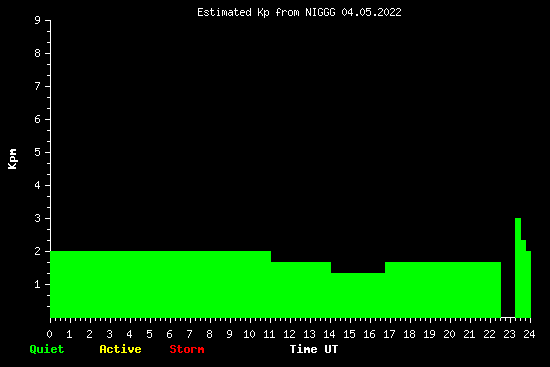This screenshot has width=550, height=367.
Task: Select the yellow 'Active' legend label
Action: (120, 349)
